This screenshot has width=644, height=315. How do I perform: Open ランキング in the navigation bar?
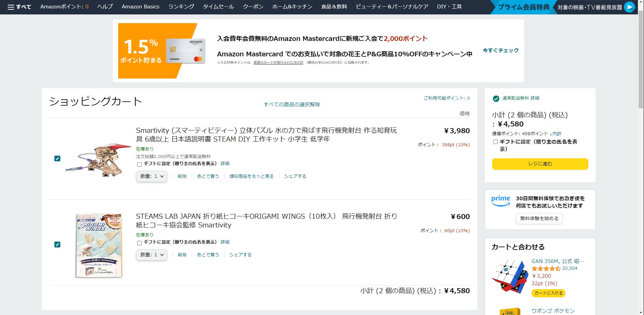pos(181,7)
